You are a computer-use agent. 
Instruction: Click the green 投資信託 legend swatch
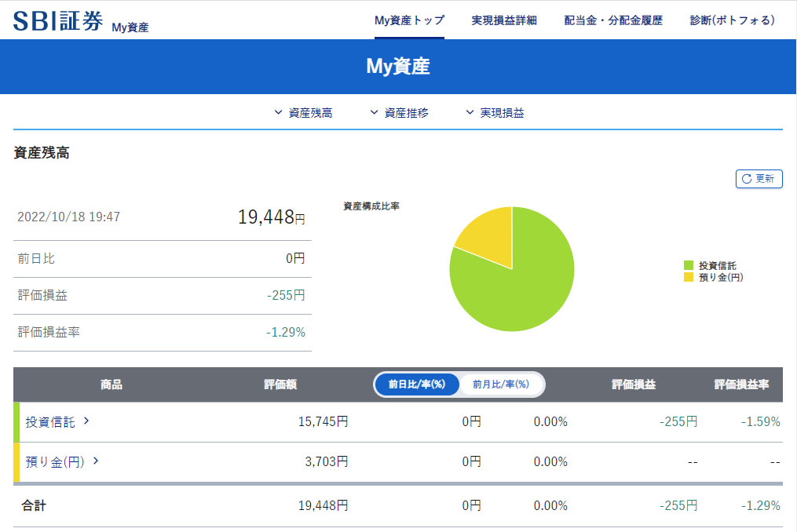[689, 266]
